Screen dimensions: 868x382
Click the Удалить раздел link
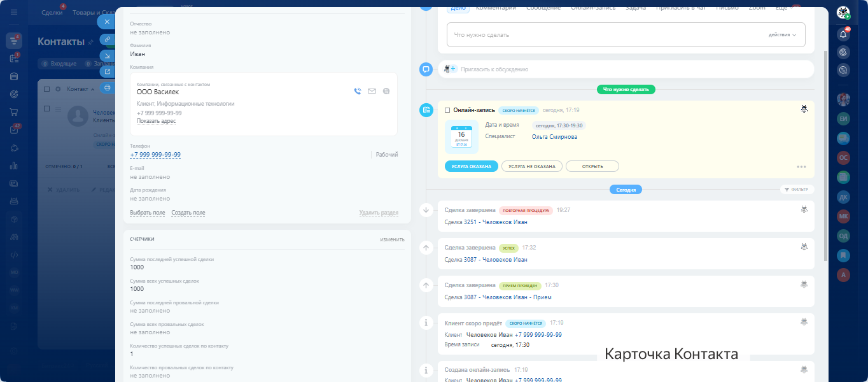(379, 213)
